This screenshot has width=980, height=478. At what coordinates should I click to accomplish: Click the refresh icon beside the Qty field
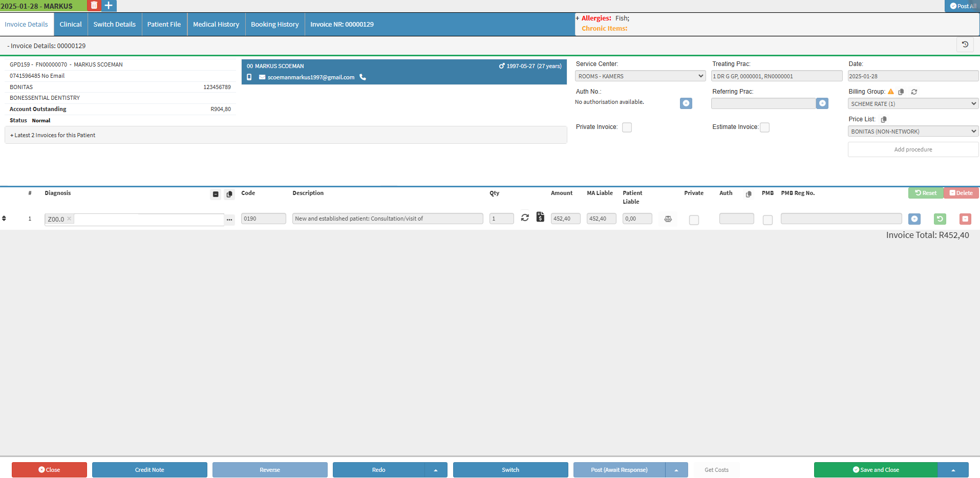(x=525, y=218)
